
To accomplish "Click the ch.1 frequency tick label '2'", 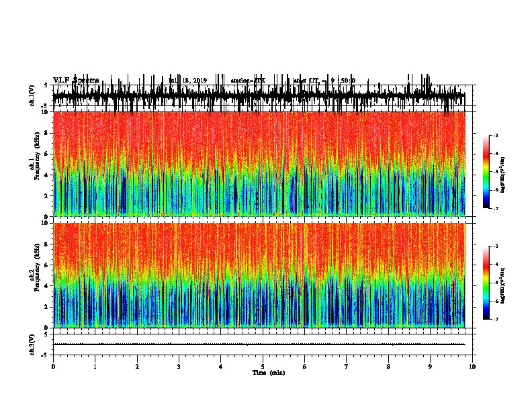I will (47, 195).
